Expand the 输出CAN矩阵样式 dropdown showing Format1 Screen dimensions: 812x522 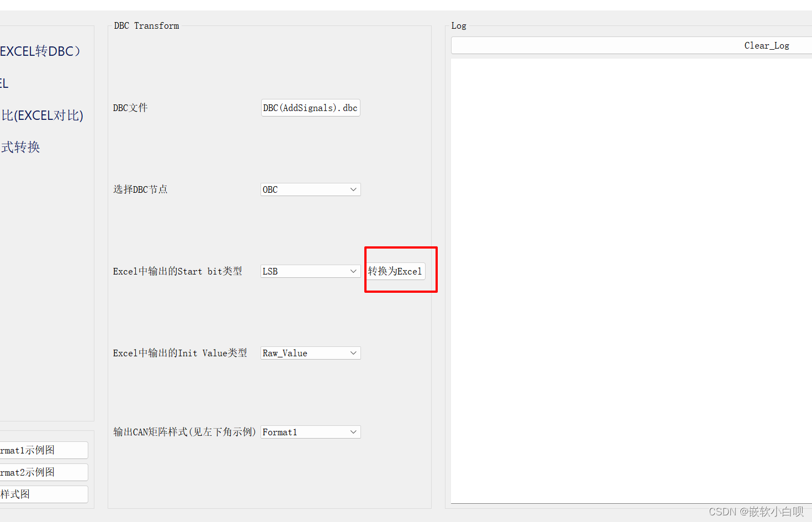tap(310, 431)
